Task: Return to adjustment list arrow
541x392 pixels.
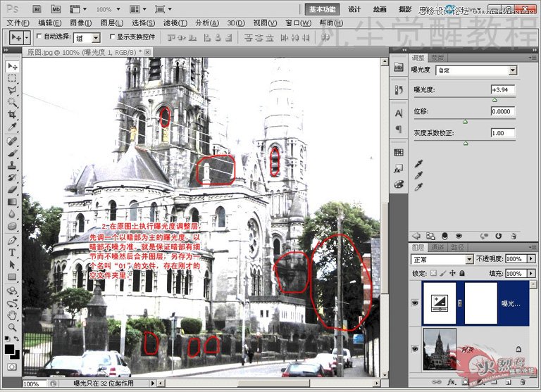Action: [416, 236]
